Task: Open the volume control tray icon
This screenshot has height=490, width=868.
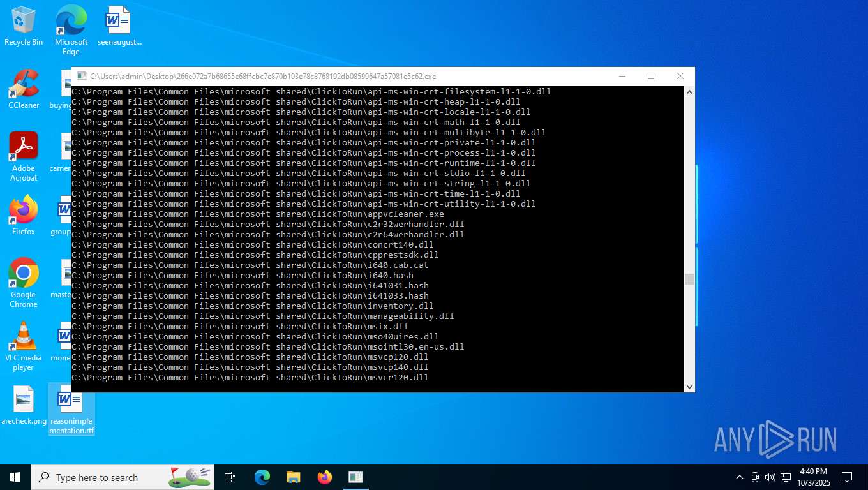Action: click(x=770, y=477)
